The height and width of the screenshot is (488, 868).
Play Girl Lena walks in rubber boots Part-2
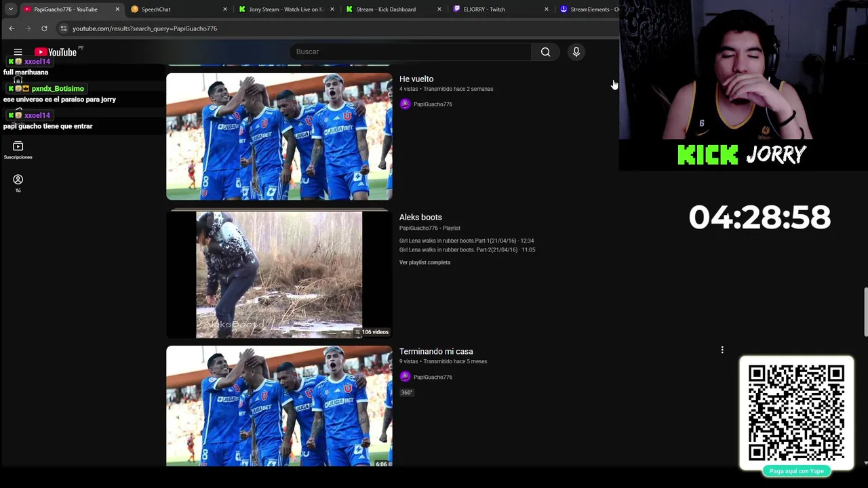pos(467,250)
